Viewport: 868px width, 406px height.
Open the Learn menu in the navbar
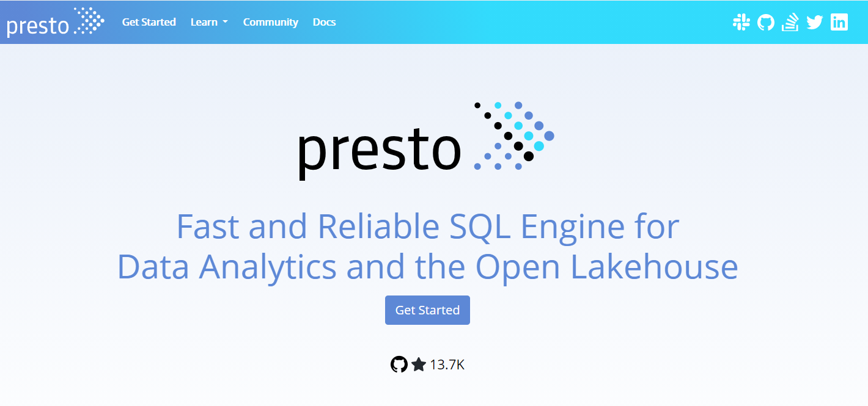204,22
